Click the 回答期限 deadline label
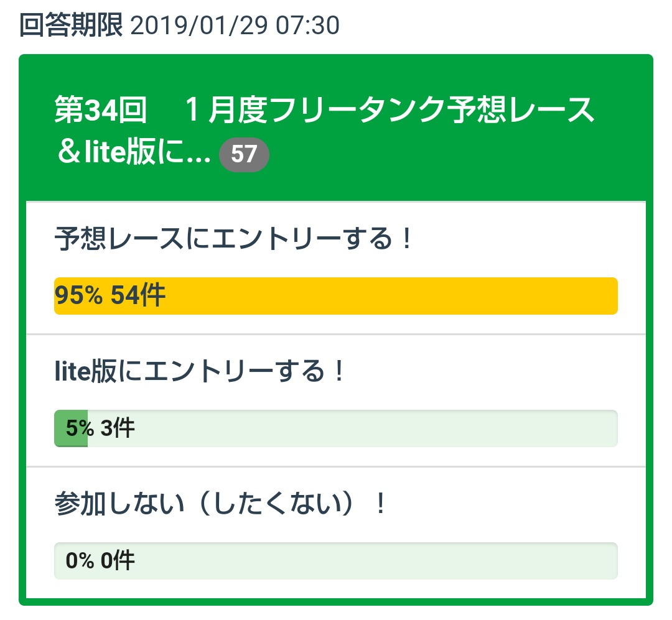The image size is (672, 620). 71,26
